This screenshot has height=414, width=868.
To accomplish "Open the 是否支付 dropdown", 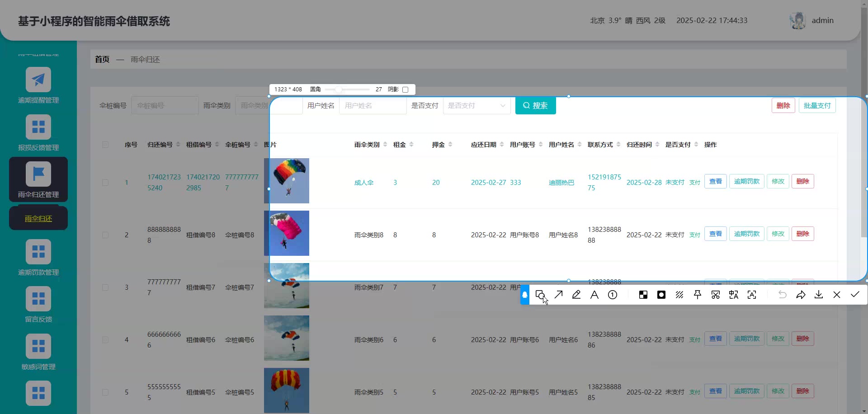I will coord(476,106).
